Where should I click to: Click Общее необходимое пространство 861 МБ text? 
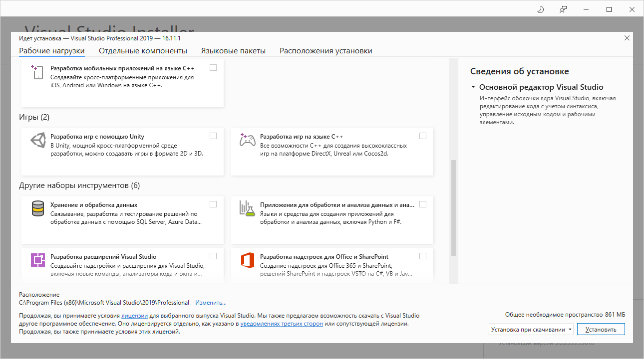point(565,315)
